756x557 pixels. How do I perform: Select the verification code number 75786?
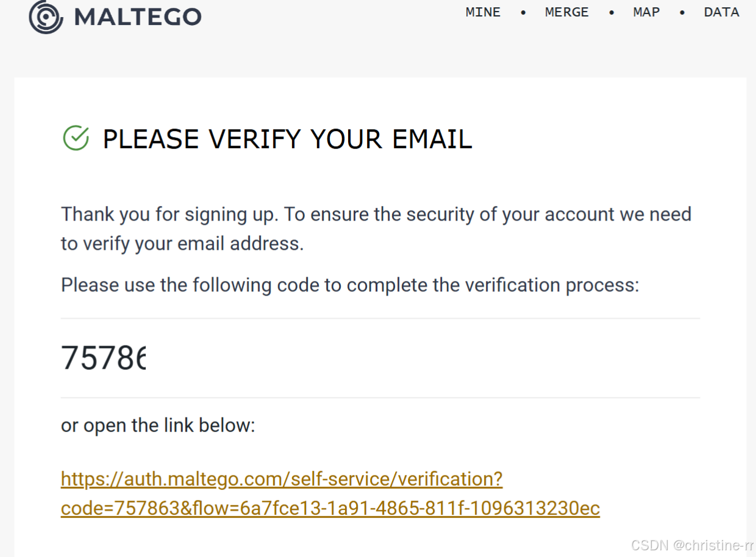(x=104, y=358)
